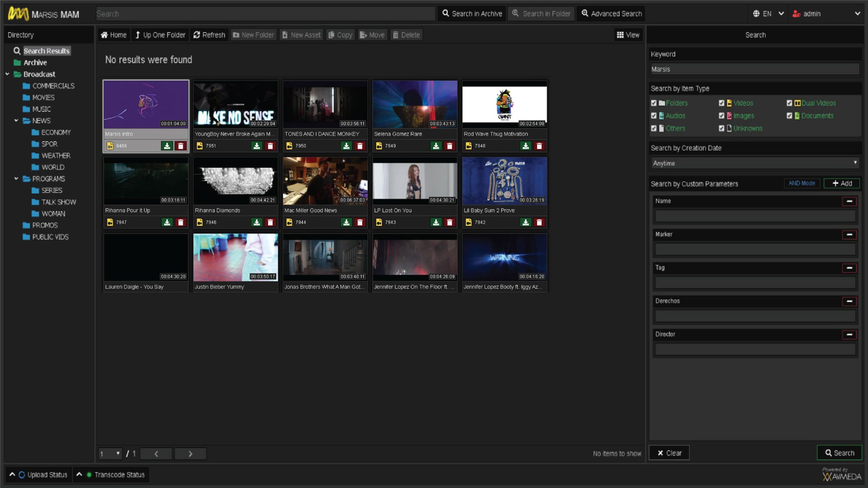The width and height of the screenshot is (868, 488).
Task: Uncheck the Videos item type
Action: [x=722, y=103]
